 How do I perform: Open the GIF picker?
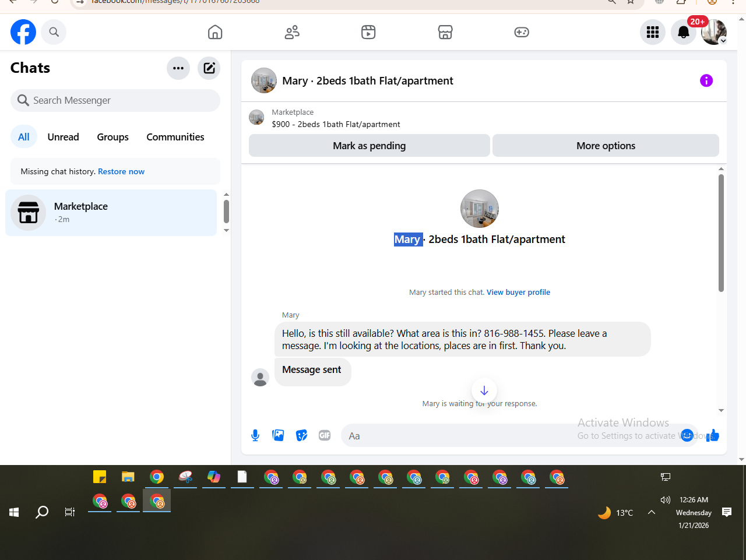(325, 435)
